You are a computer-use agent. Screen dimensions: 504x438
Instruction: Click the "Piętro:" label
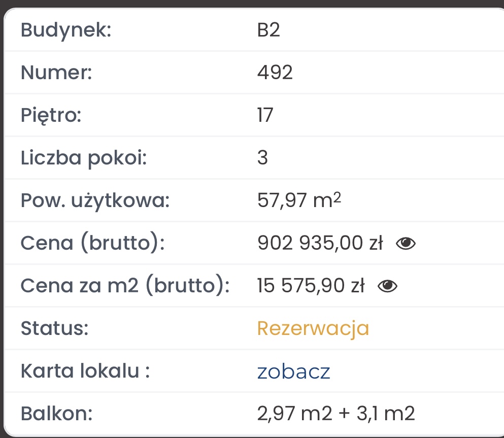click(x=51, y=116)
